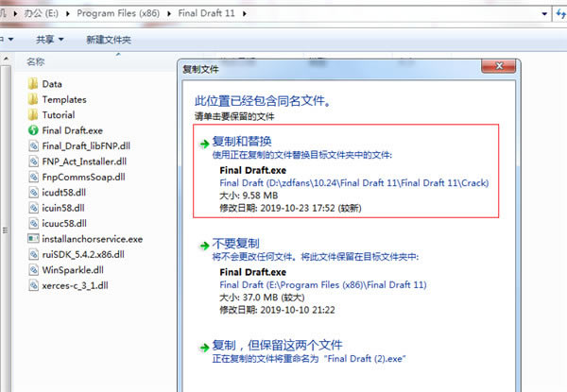Click green arrow beside 不要复制

(x=204, y=246)
